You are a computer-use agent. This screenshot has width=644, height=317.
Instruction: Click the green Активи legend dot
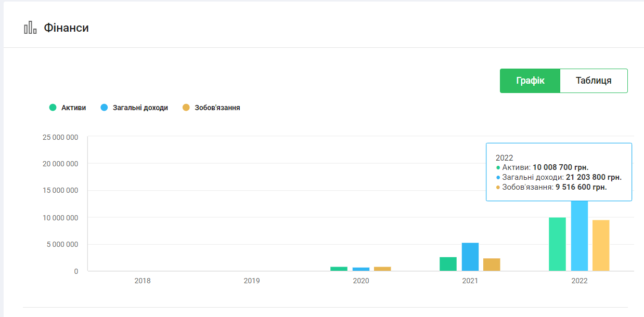click(53, 108)
